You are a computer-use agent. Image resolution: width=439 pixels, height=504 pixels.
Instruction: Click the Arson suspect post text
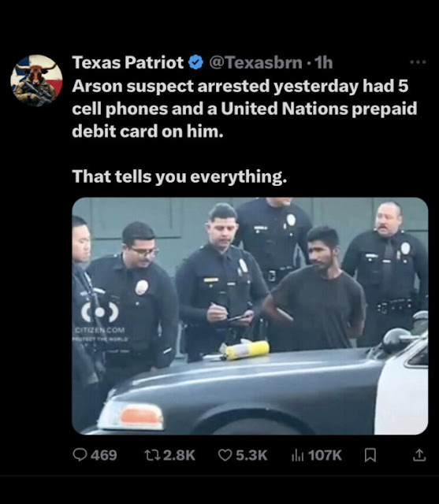(244, 109)
